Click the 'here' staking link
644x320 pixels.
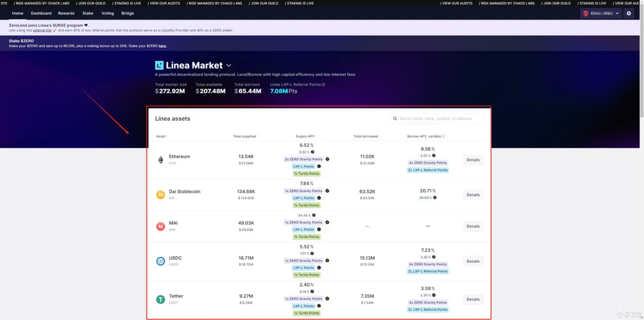162,46
